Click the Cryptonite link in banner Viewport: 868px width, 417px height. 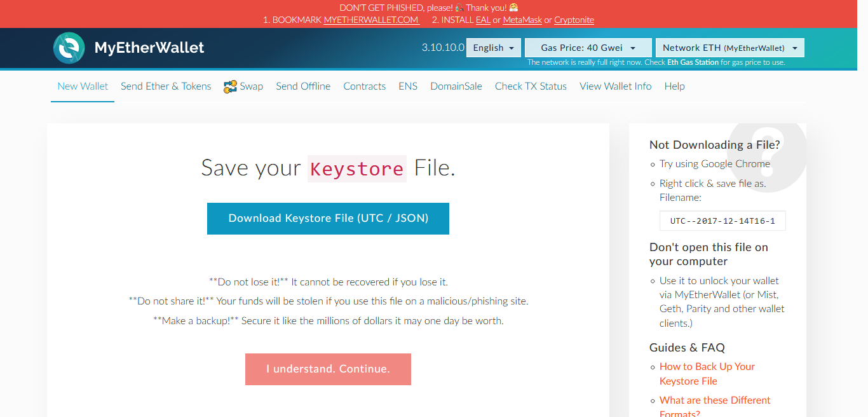[574, 20]
